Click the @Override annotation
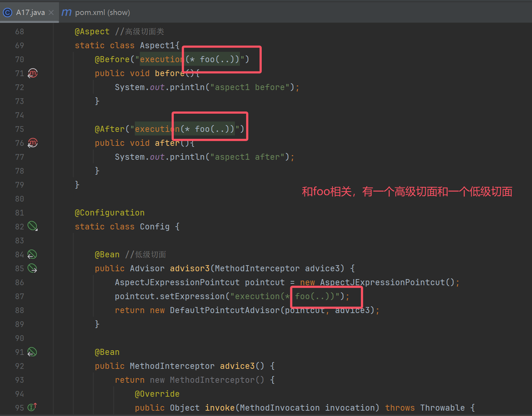532x416 pixels. (157, 394)
